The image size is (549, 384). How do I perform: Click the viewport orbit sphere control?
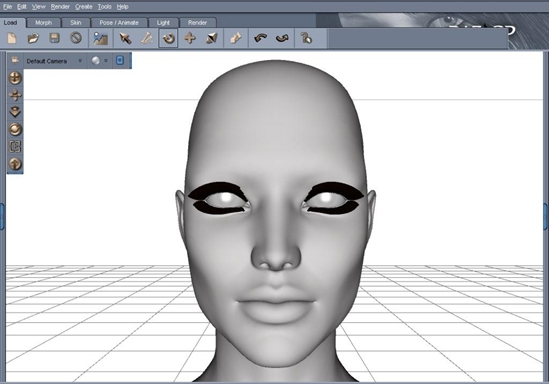(15, 78)
